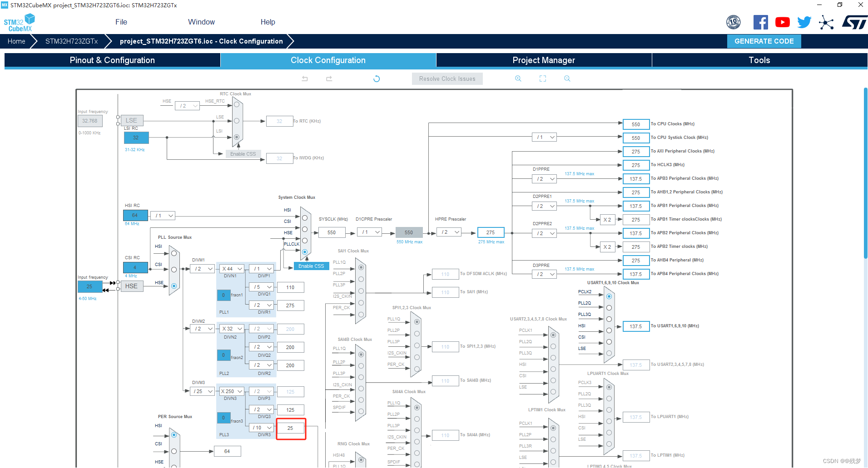Viewport: 868px width, 468px height.
Task: Click Enable CSS near LSE
Action: tap(243, 154)
